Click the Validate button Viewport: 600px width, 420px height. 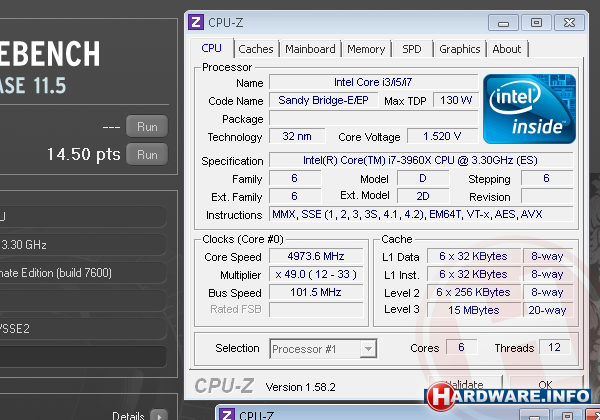465,384
